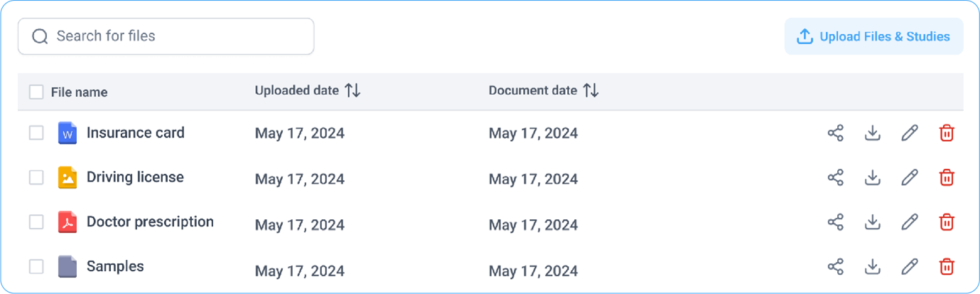Open the Doctor prescription file name
The width and height of the screenshot is (980, 294).
pyautogui.click(x=150, y=221)
